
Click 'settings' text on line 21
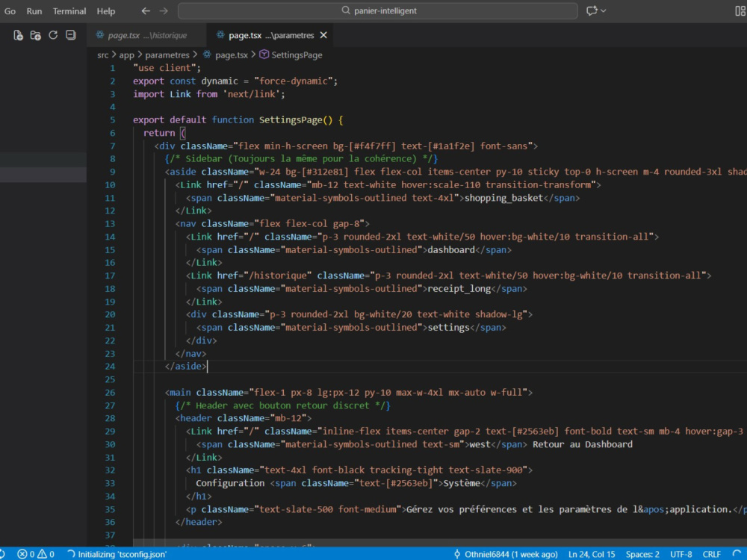(449, 328)
